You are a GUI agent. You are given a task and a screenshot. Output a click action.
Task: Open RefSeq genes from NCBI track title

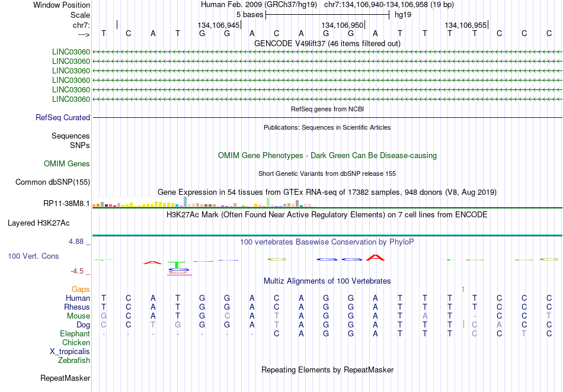[327, 109]
